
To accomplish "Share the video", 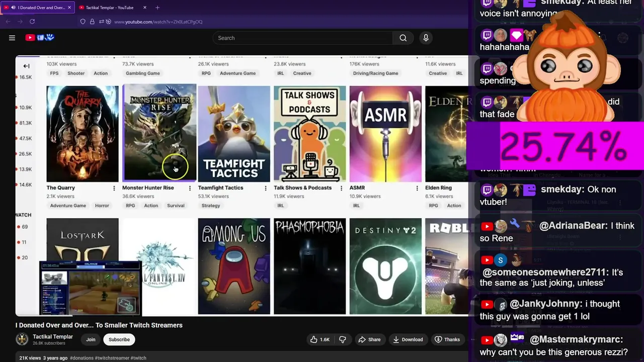I will point(369,339).
